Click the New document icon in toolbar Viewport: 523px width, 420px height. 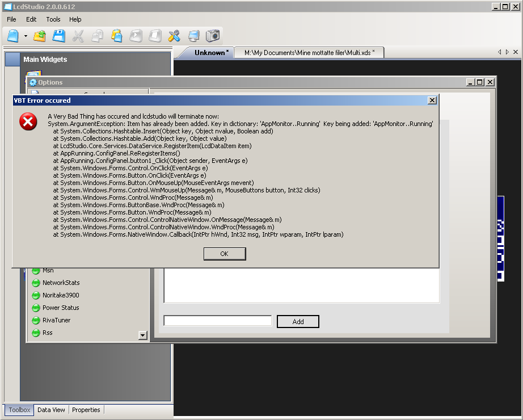coord(13,36)
